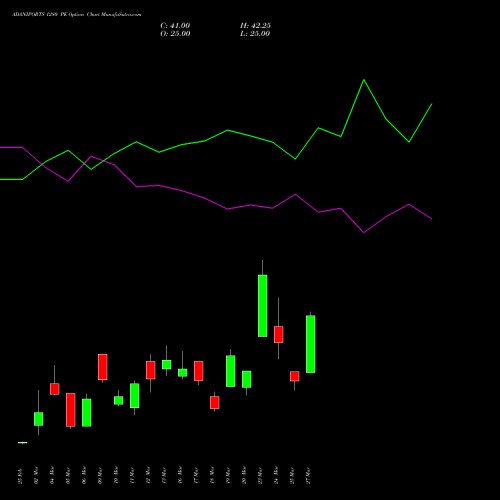Select the low value L: 25.00
This screenshot has height=500, width=500.
[255, 34]
